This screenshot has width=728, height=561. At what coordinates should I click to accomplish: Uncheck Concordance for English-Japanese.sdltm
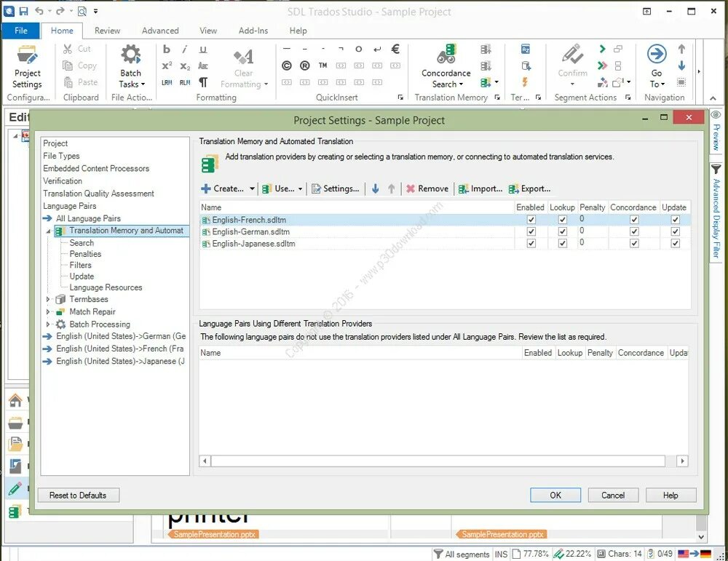click(634, 243)
